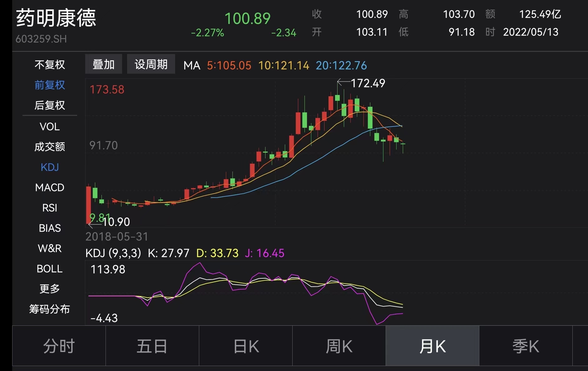Switch to the MACD indicator
This screenshot has height=371, width=588.
pyautogui.click(x=49, y=187)
